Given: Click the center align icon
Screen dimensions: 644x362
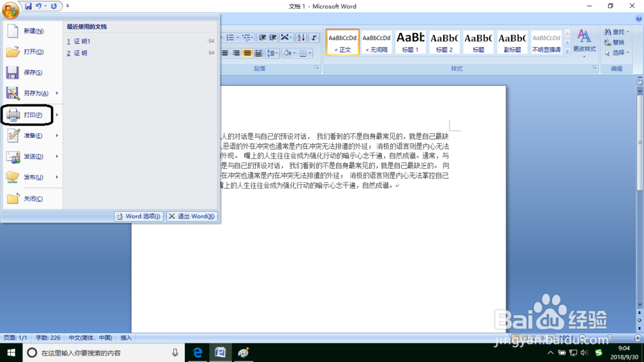Looking at the screenshot, I should pos(225,53).
